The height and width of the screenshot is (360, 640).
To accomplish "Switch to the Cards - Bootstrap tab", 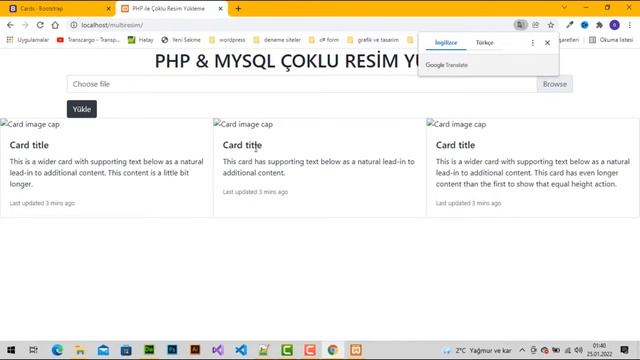I will (57, 9).
